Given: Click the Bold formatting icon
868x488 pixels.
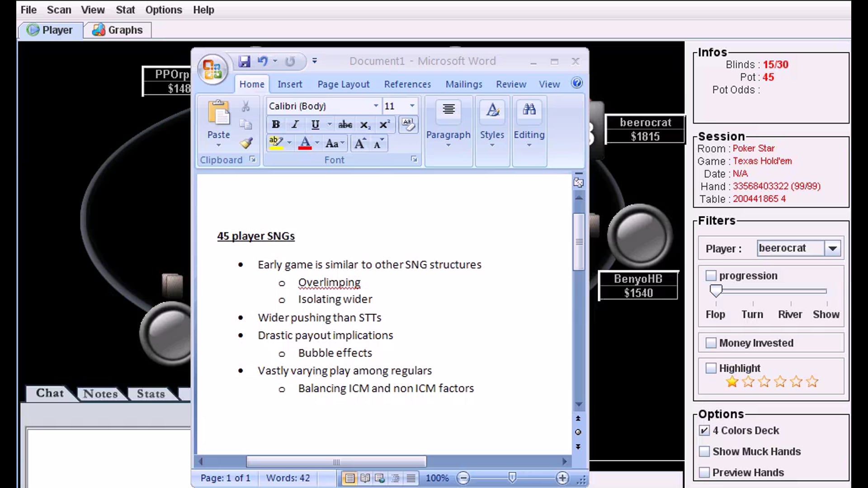Looking at the screenshot, I should point(276,125).
